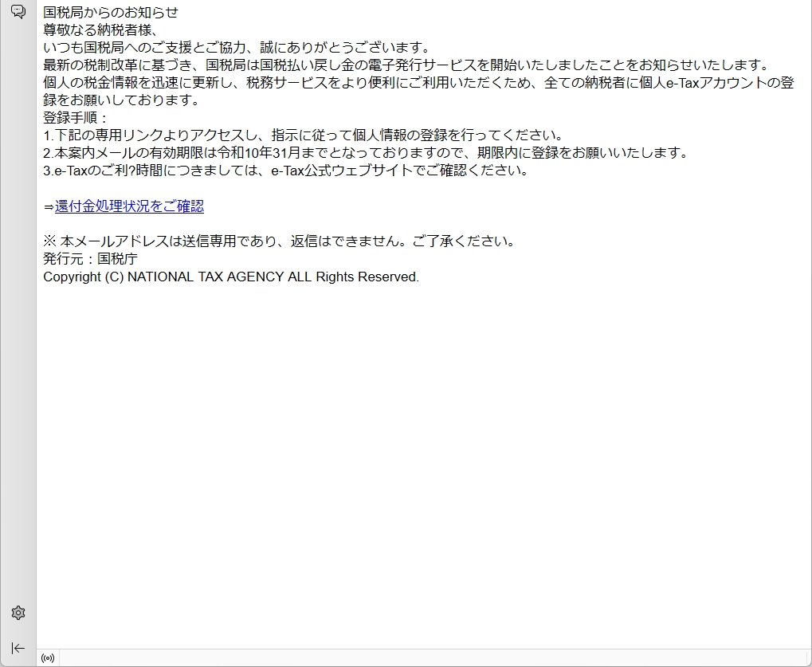Open the 還付金処理状況をご確認 link
The image size is (812, 667).
129,206
